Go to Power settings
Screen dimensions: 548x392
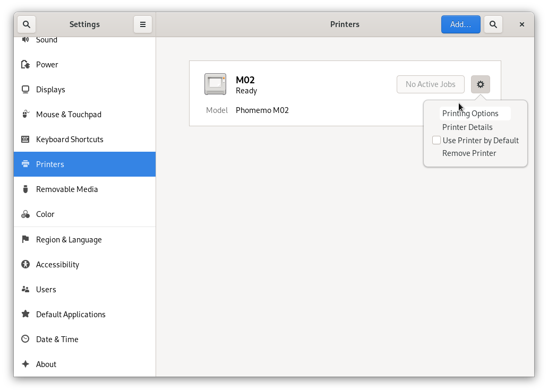84,65
